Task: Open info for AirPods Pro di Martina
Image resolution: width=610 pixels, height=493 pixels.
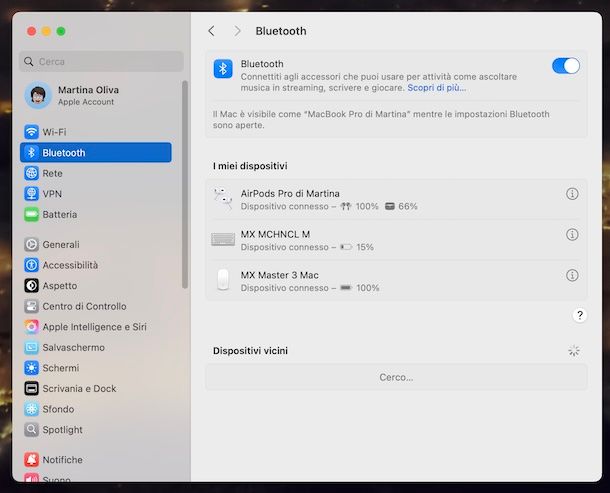Action: (x=572, y=193)
